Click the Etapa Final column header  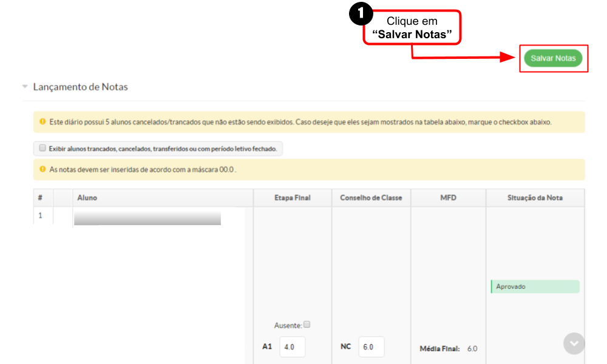[293, 198]
